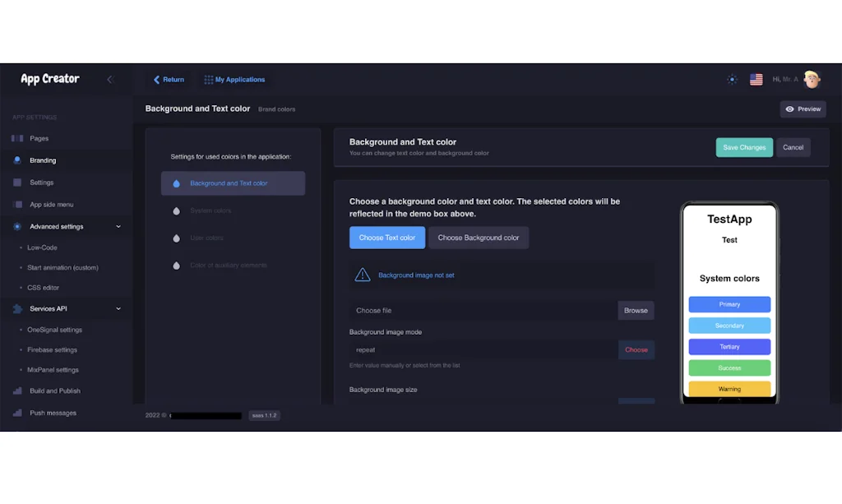Open Color of auxiliary elements tab
The width and height of the screenshot is (842, 504).
pyautogui.click(x=228, y=266)
